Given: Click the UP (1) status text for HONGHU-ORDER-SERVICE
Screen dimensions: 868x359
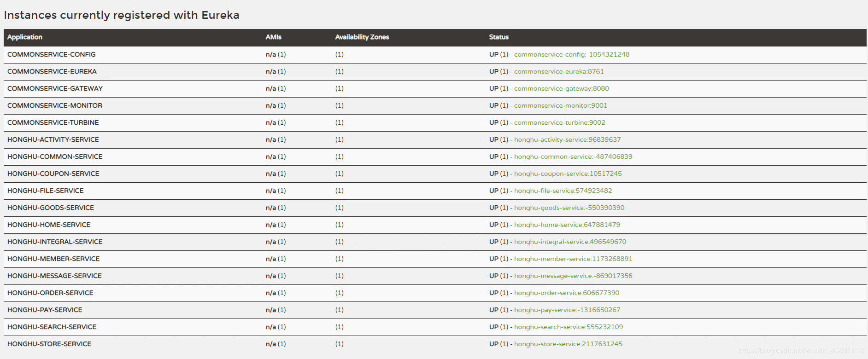Looking at the screenshot, I should coord(499,293).
